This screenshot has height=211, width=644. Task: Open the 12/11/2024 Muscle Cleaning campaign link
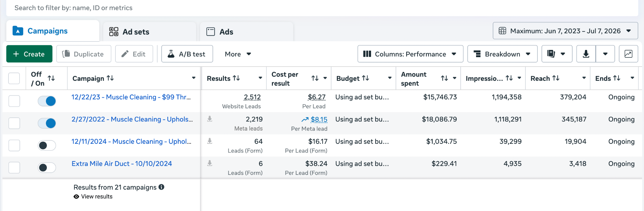[131, 142]
